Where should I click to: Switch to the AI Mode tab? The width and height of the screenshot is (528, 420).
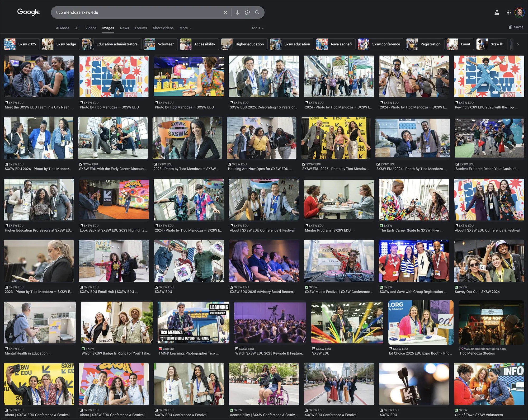(x=63, y=28)
